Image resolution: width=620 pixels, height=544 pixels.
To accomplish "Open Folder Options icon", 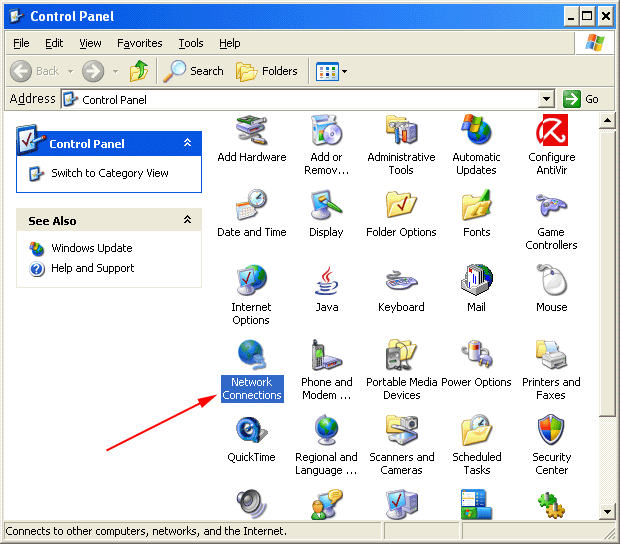I will pos(401,205).
